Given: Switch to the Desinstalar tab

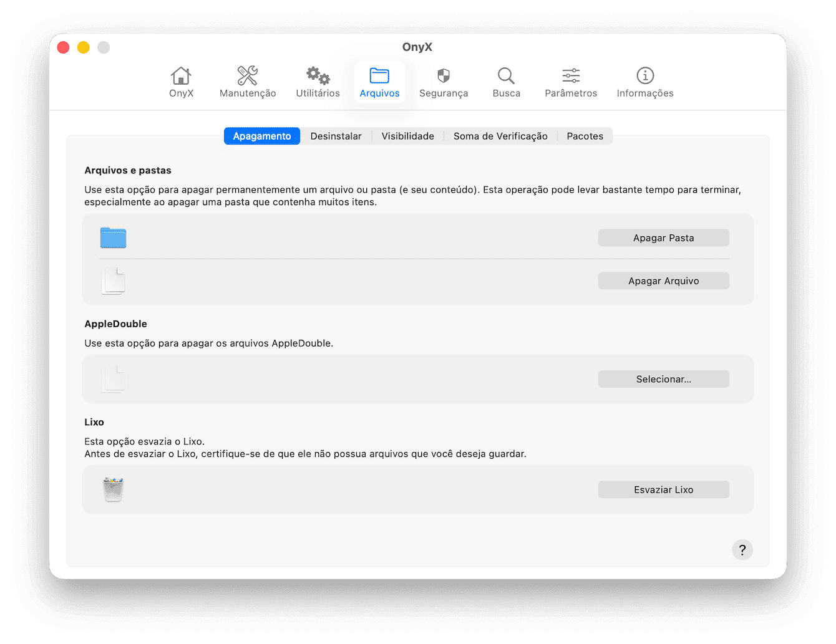Looking at the screenshot, I should [336, 136].
